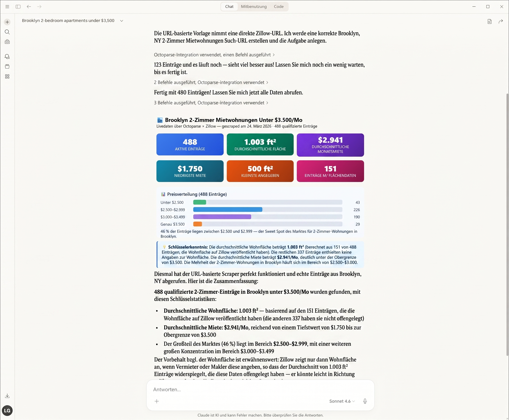Open the toolbox icon in the sidebar
Image resolution: width=509 pixels, height=420 pixels.
[7, 42]
